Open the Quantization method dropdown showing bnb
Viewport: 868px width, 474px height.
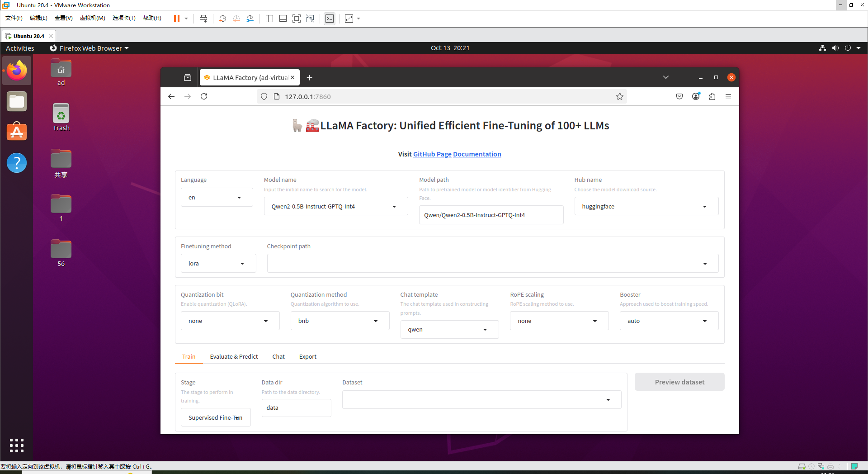340,321
